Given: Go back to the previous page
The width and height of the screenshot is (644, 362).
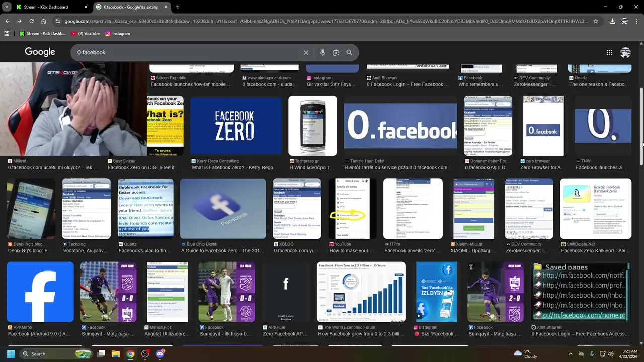Looking at the screenshot, I should click(7, 21).
